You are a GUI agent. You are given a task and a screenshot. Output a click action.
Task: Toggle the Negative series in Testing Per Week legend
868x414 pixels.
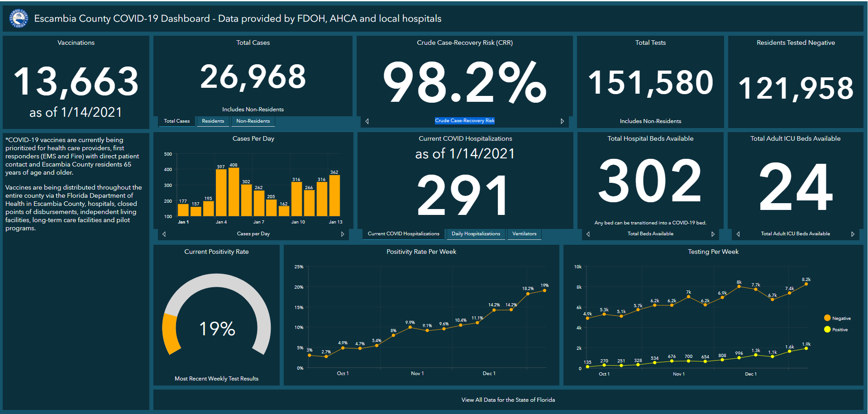pyautogui.click(x=837, y=318)
